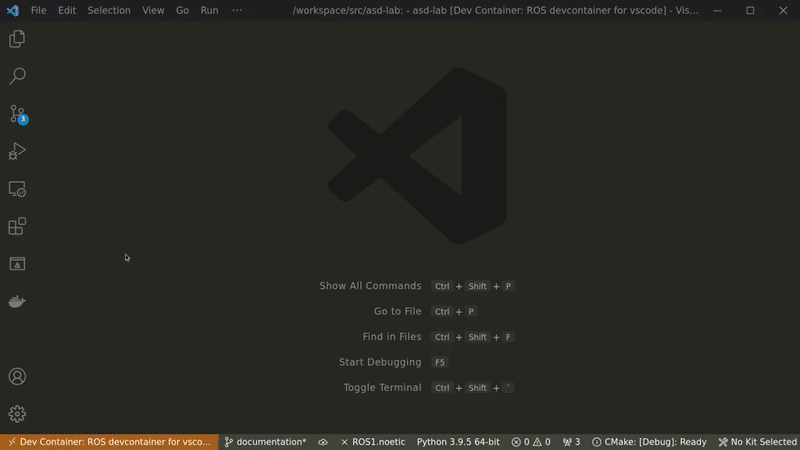Open the Docker view icon
This screenshot has width=800, height=450.
click(17, 302)
